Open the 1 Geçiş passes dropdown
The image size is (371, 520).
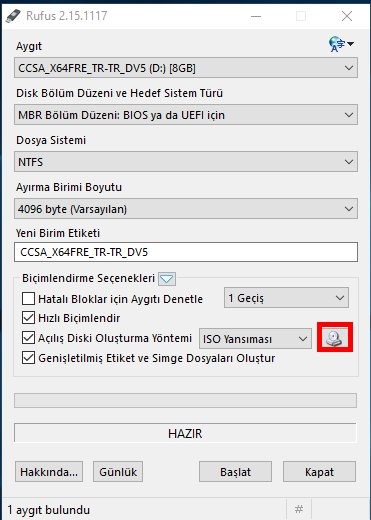click(286, 298)
